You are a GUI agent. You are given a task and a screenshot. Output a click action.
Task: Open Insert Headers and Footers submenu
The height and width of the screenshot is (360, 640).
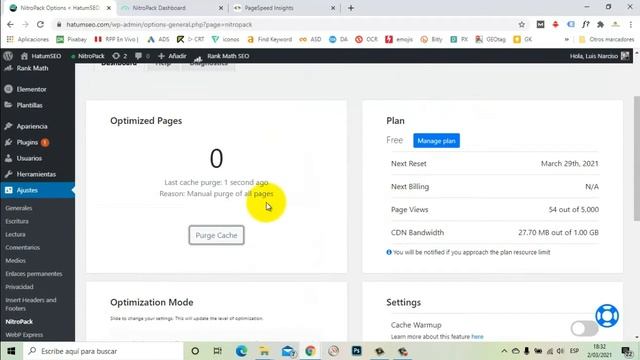31,304
